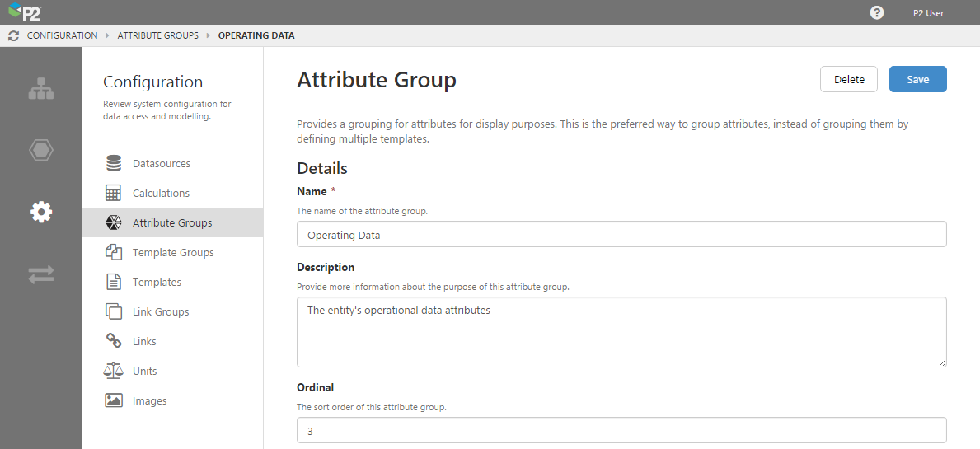Open the P2 User account menu

coord(928,13)
